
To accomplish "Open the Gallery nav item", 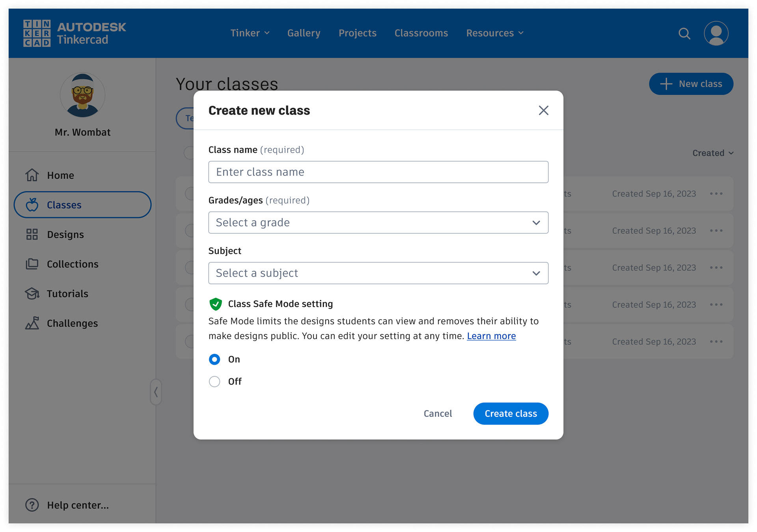I will tap(304, 33).
